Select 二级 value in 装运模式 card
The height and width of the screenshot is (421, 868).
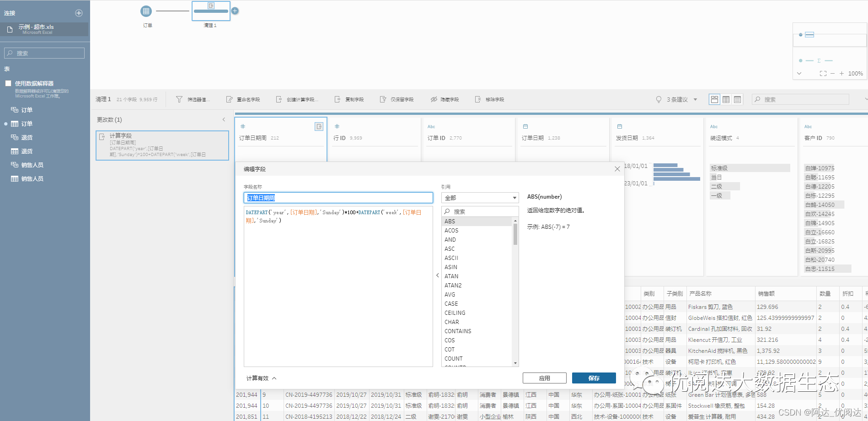[x=724, y=186]
